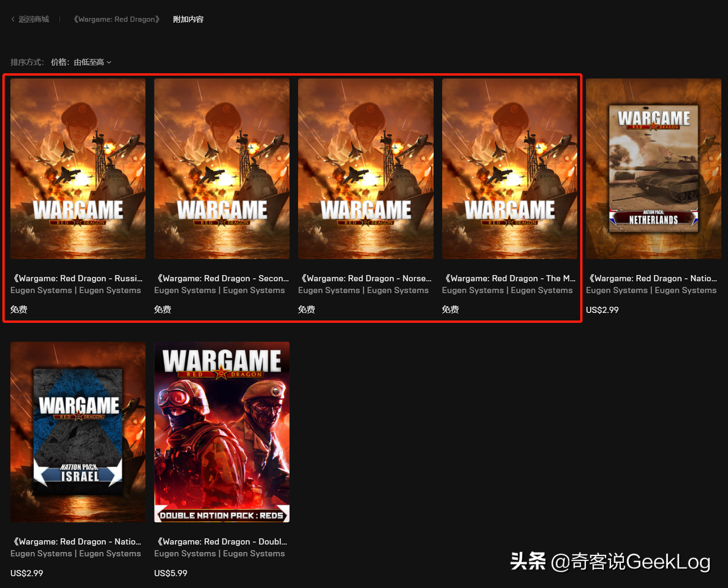The width and height of the screenshot is (728, 588).
Task: Open the The M... free DLC cover image
Action: click(509, 169)
